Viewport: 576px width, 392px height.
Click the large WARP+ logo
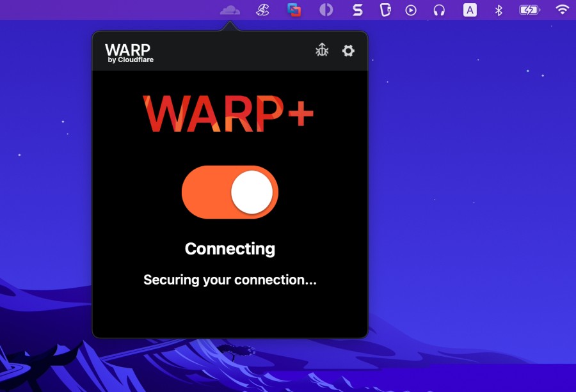pyautogui.click(x=228, y=113)
